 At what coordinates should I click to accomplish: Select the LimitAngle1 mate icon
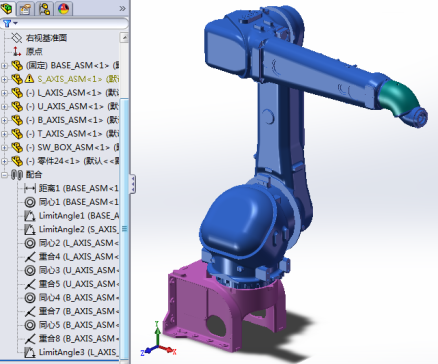pos(30,216)
